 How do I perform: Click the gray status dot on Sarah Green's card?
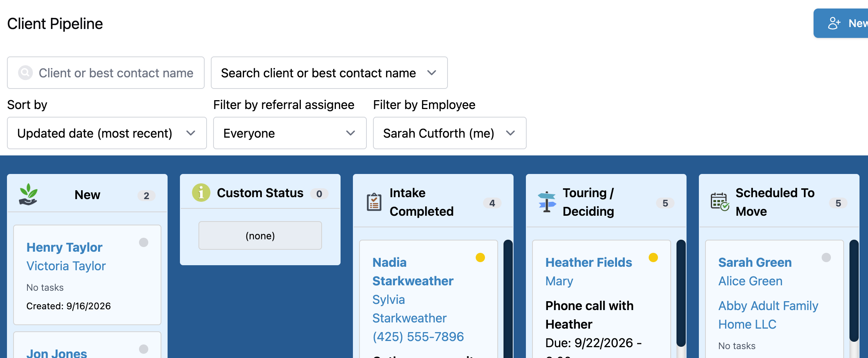point(826,257)
